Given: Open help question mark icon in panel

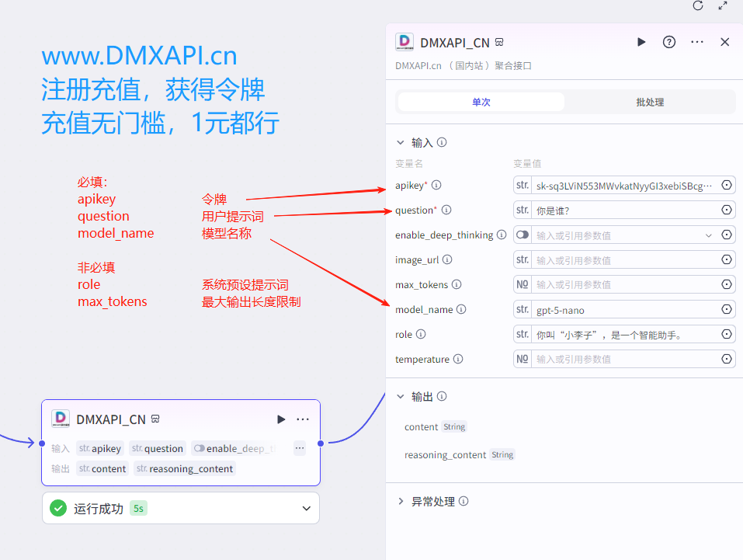Looking at the screenshot, I should [669, 42].
